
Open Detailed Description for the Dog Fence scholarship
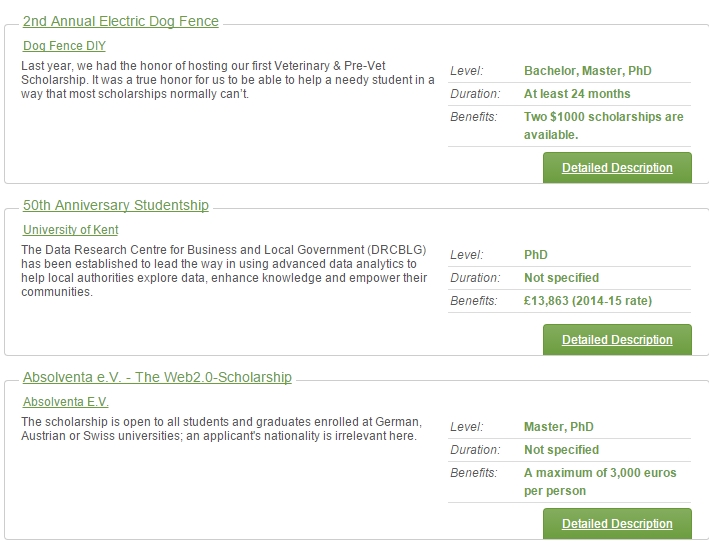(616, 168)
